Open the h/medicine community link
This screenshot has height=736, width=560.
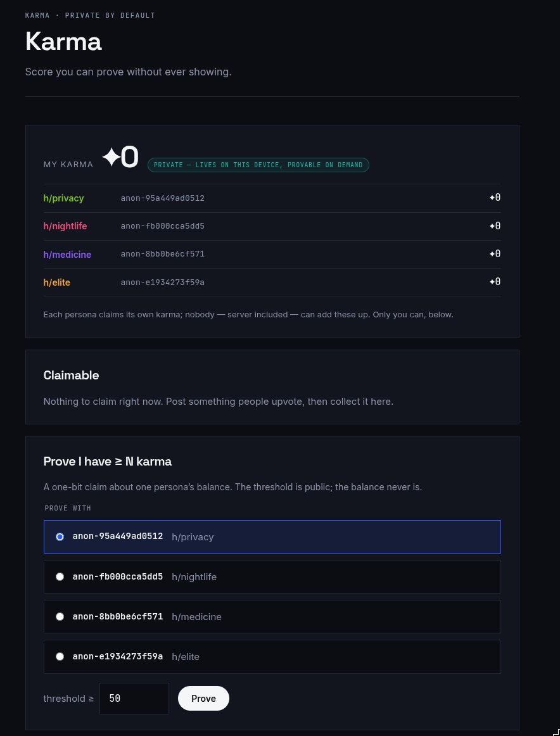pyautogui.click(x=67, y=255)
